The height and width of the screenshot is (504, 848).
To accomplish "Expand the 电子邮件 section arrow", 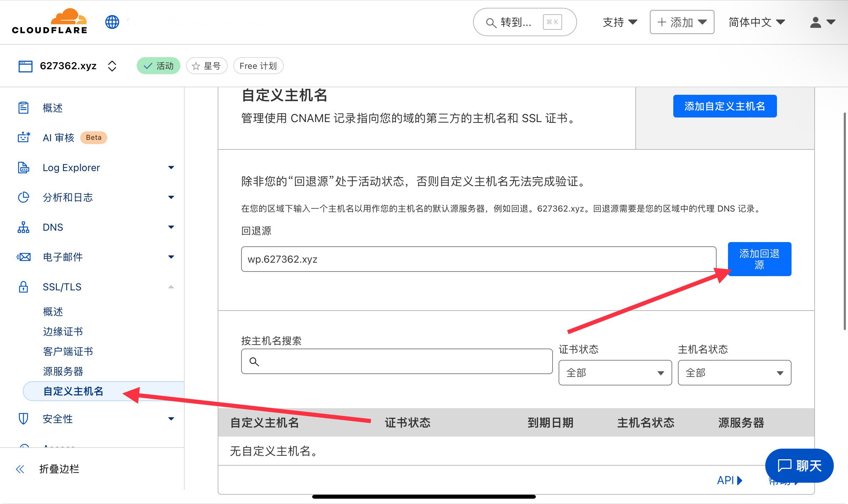I will pyautogui.click(x=171, y=257).
